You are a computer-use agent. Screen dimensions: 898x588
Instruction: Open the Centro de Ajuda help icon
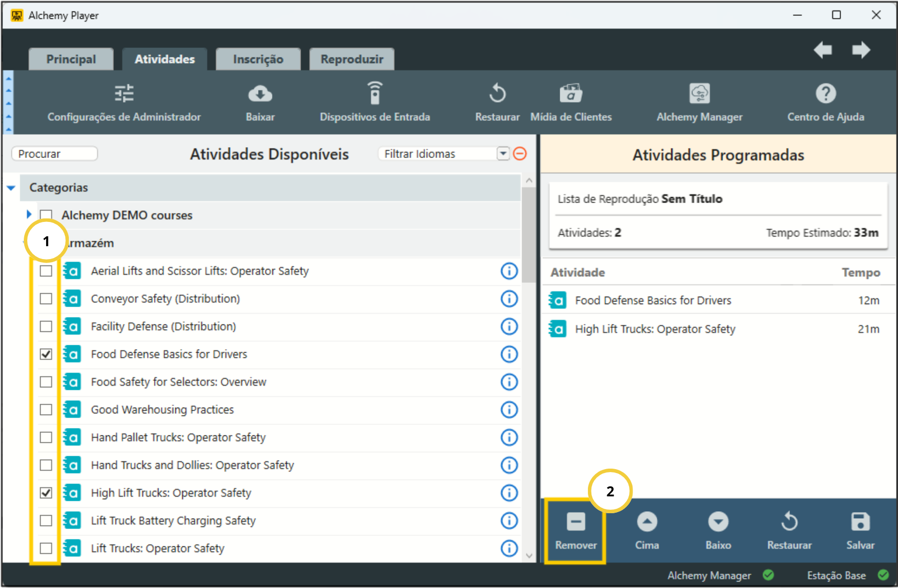pyautogui.click(x=825, y=94)
